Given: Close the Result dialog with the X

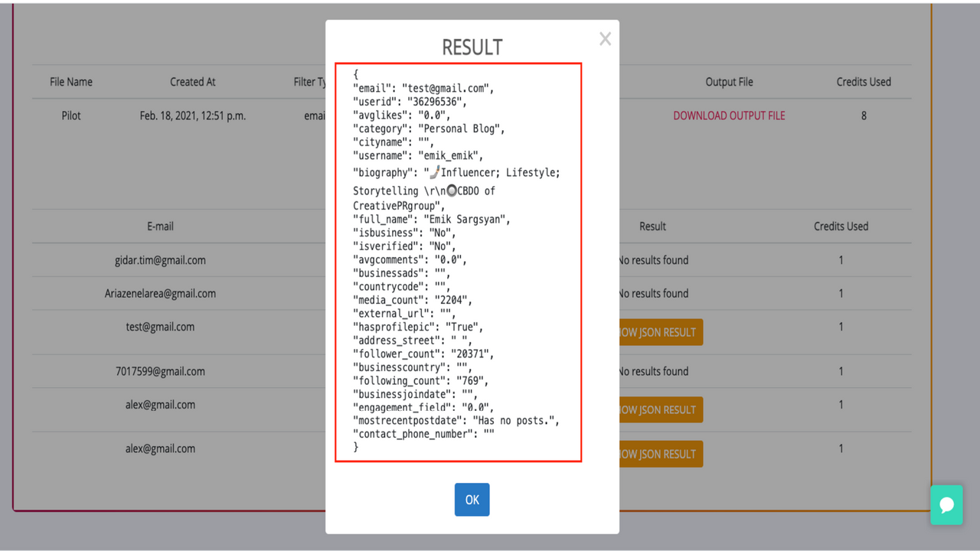Looking at the screenshot, I should point(605,39).
